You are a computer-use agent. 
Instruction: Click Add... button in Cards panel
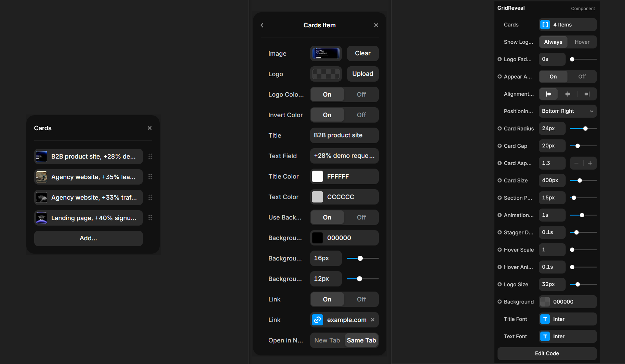tap(89, 238)
